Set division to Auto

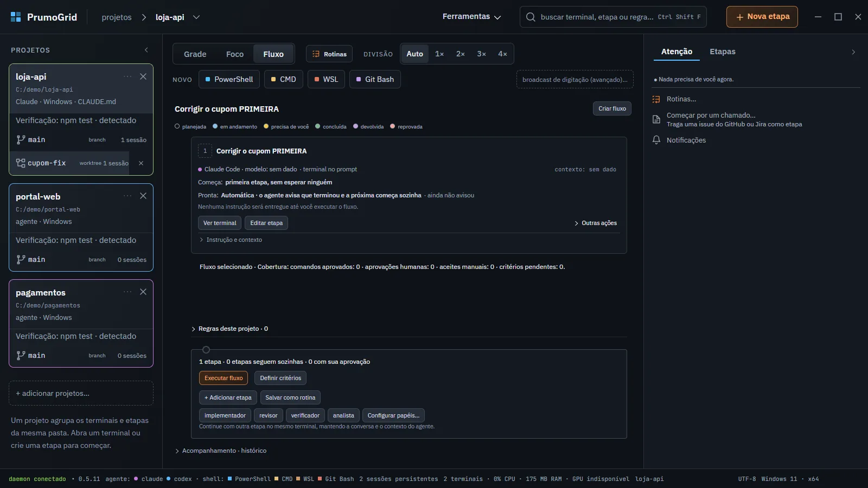[415, 54]
